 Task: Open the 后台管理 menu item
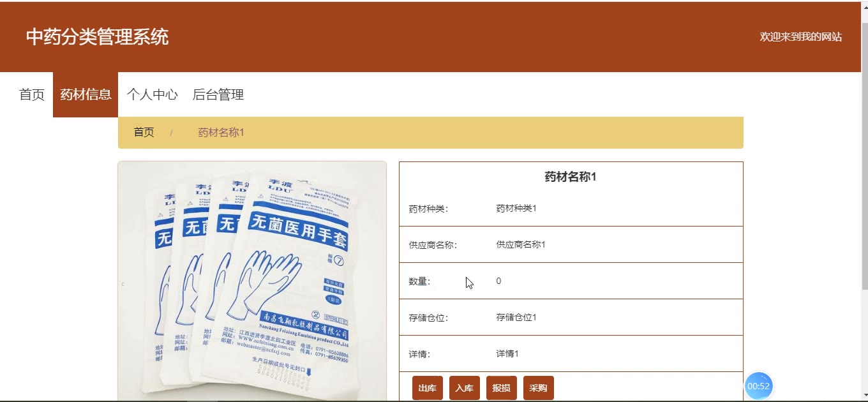(218, 94)
